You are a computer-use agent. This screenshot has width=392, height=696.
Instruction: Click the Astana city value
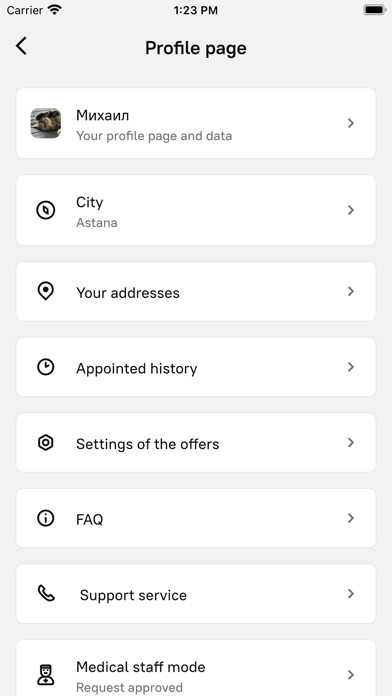click(x=96, y=222)
